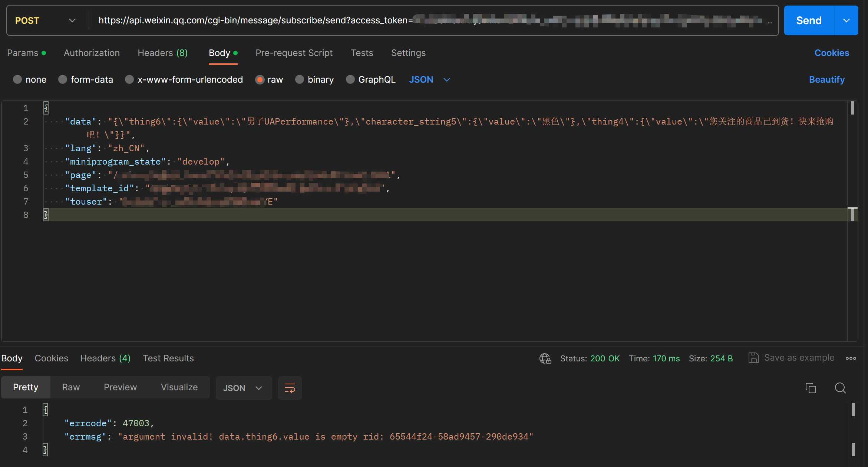Open the response Test Results tab
The width and height of the screenshot is (868, 467).
pyautogui.click(x=168, y=358)
